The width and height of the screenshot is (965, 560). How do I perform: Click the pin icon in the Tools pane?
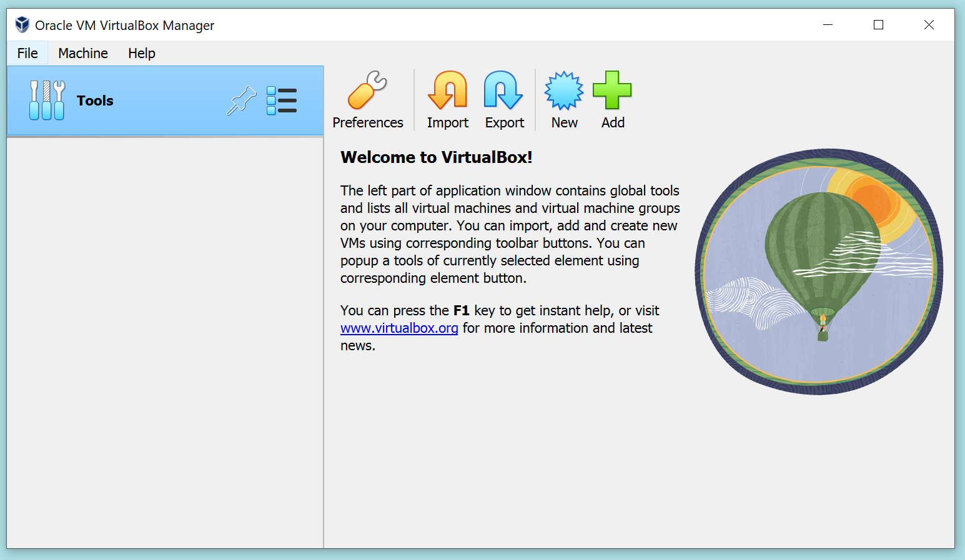241,100
